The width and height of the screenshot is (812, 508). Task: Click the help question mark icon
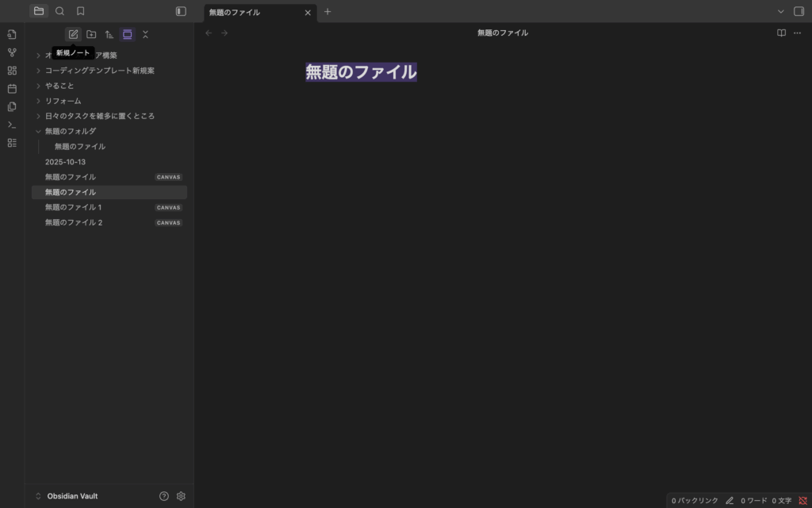tap(164, 496)
